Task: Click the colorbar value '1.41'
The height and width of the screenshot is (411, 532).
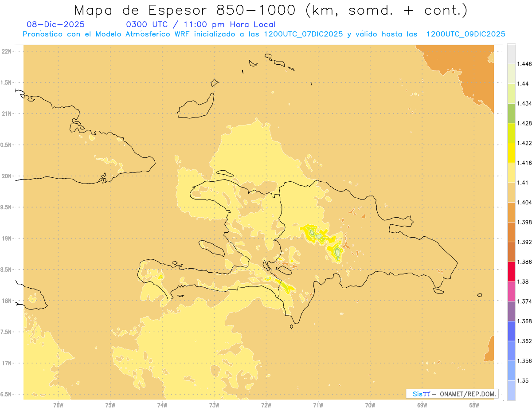Action: (x=523, y=182)
